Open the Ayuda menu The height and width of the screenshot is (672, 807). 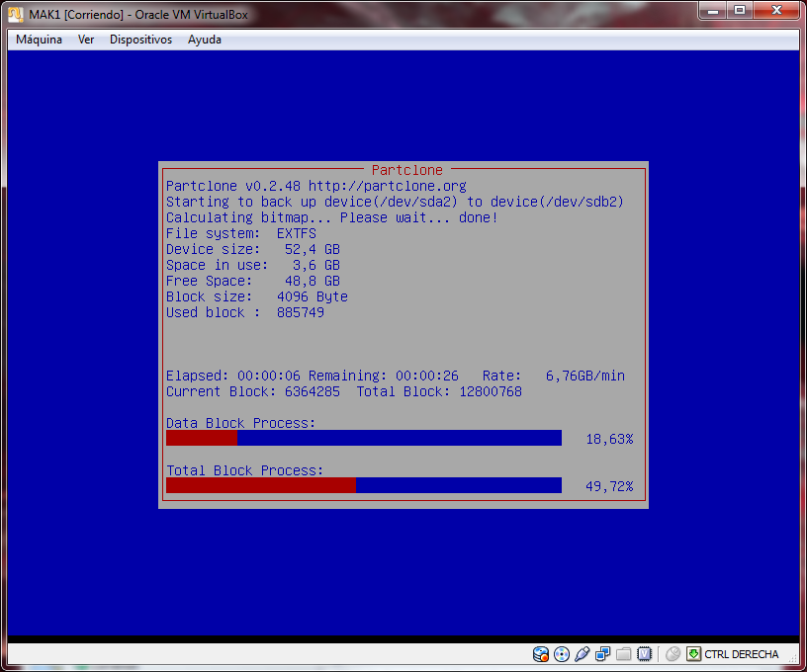pyautogui.click(x=205, y=40)
